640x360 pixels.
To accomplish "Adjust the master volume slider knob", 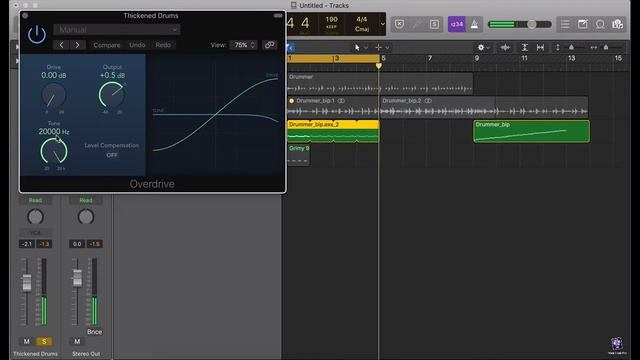I will coord(531,24).
